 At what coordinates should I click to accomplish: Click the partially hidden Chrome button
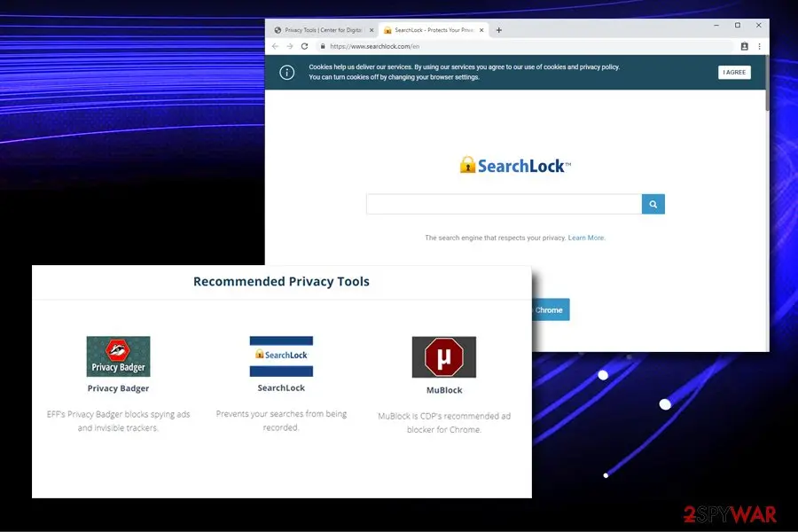point(551,309)
